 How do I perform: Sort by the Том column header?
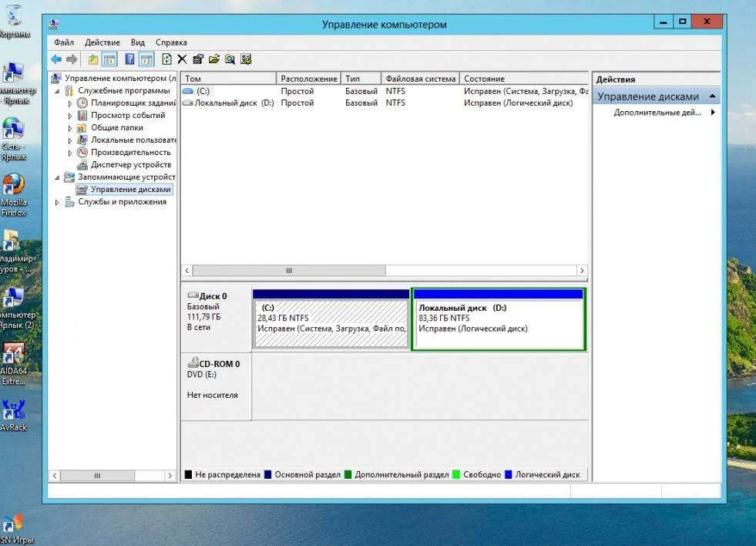point(228,78)
